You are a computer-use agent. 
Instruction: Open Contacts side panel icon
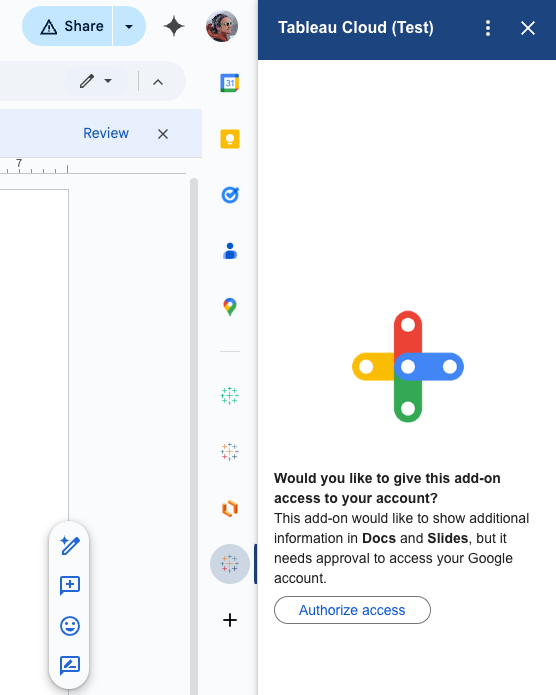230,251
